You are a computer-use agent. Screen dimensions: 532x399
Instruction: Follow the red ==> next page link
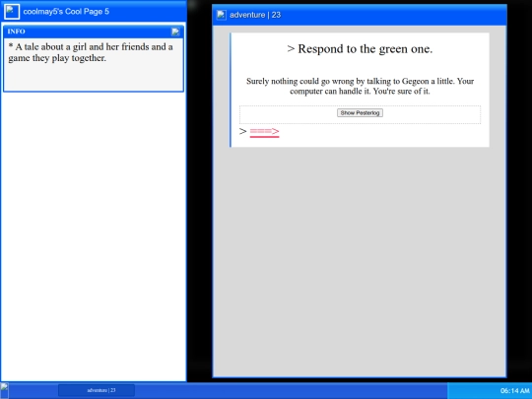click(265, 132)
